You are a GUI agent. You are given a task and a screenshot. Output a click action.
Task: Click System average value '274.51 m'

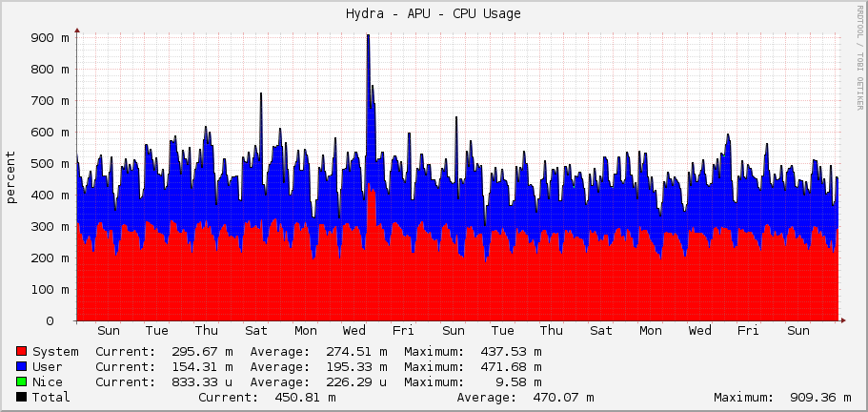point(357,352)
